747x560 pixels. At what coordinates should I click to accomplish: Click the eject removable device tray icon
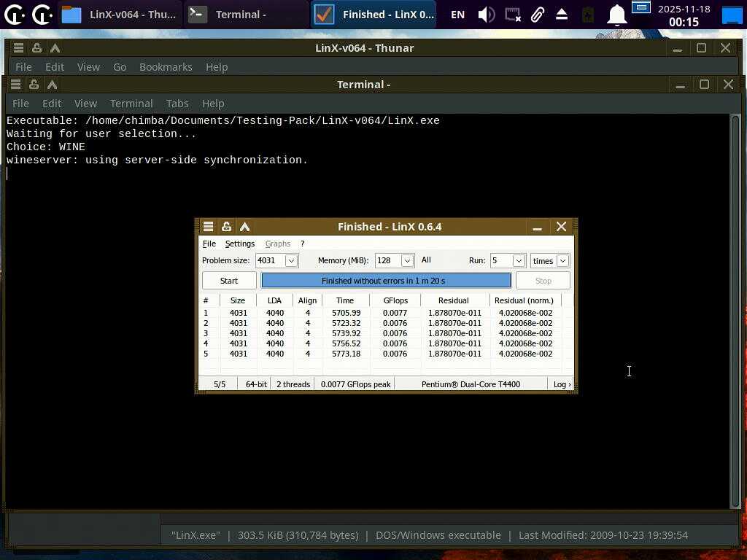coord(562,15)
